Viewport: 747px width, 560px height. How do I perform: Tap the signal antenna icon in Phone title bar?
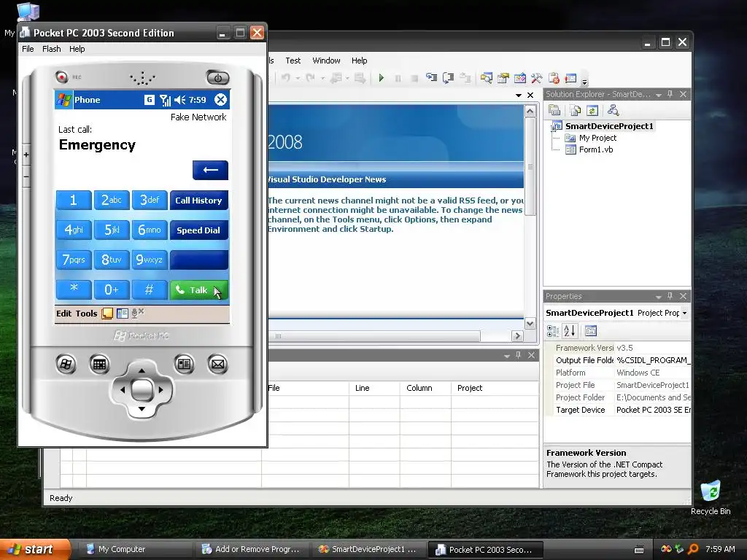click(165, 100)
